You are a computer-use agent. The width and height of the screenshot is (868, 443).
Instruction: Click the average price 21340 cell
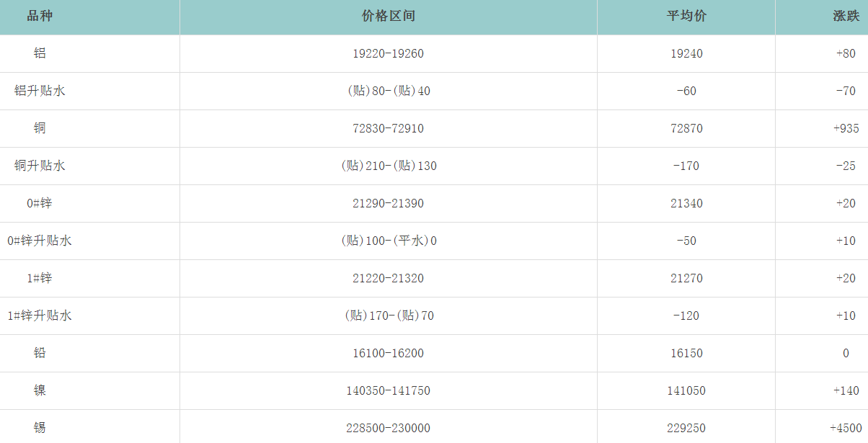point(686,203)
